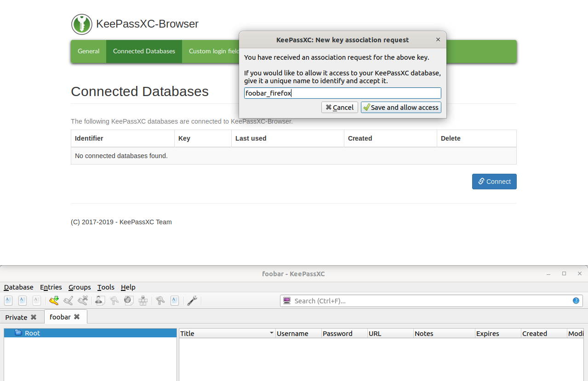Click the blue search help icon
The width and height of the screenshot is (588, 381).
576,301
